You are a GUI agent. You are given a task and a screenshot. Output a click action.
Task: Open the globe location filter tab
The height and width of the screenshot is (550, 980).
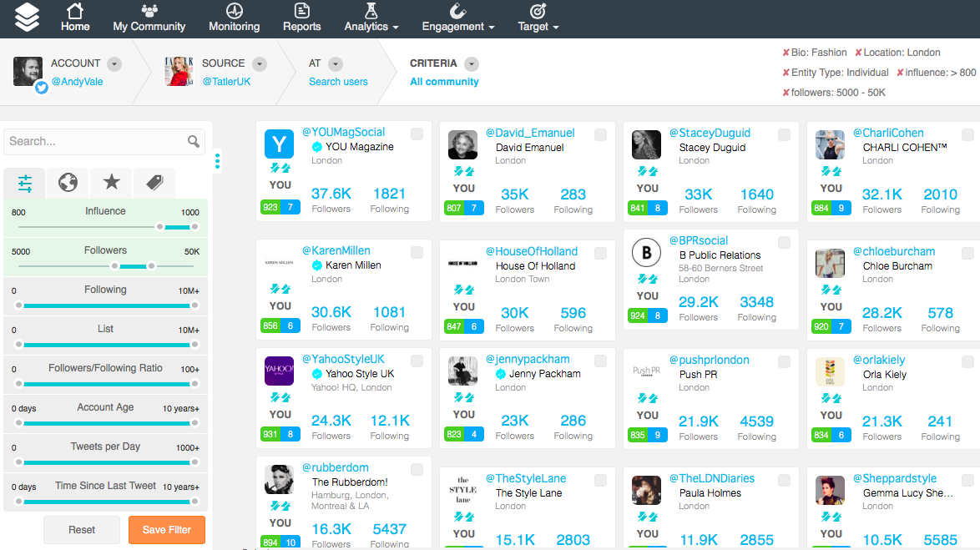point(68,183)
